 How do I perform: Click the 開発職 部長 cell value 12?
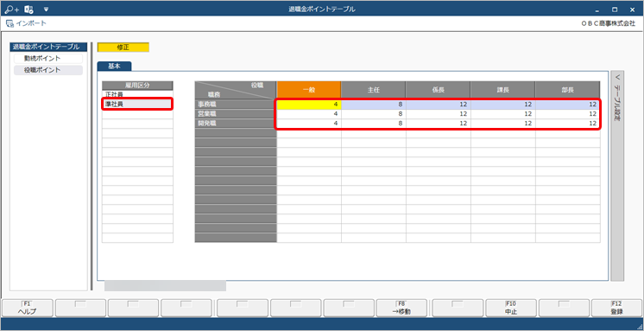[568, 123]
